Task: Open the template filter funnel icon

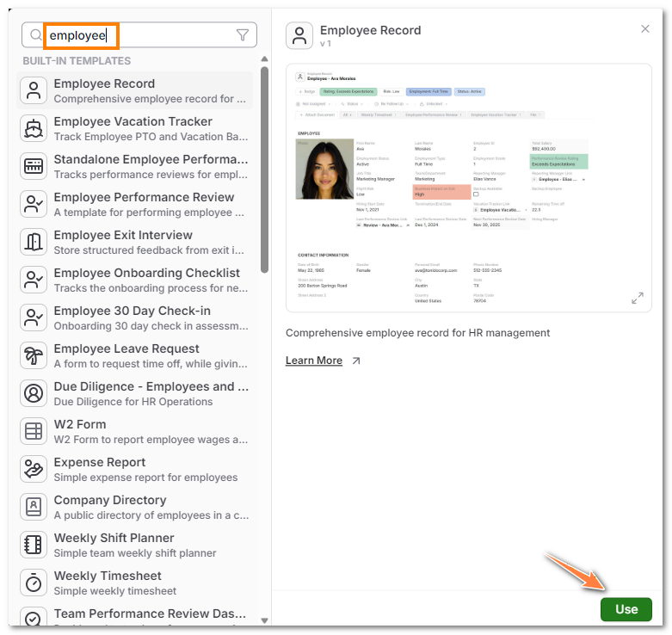Action: [243, 35]
